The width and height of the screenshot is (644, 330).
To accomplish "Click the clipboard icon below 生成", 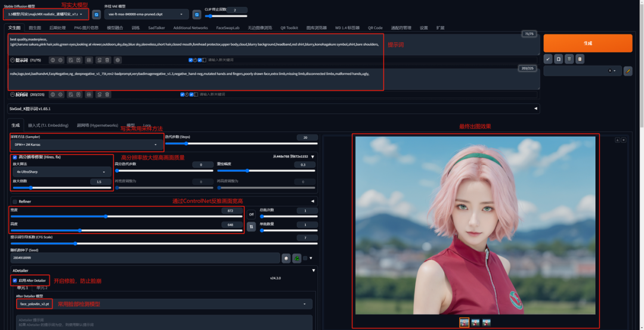I will (x=580, y=59).
